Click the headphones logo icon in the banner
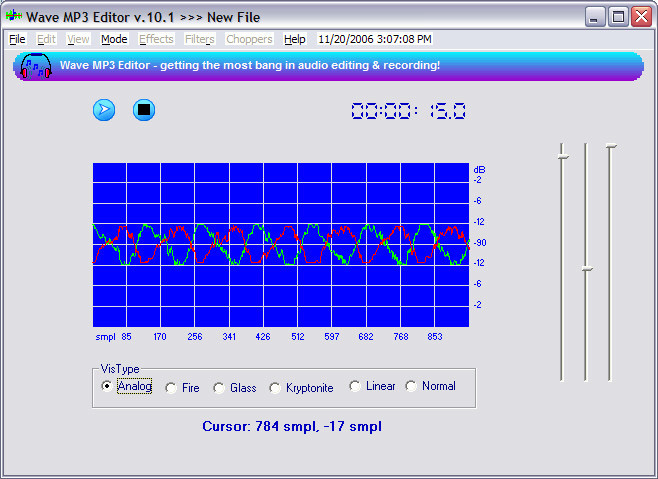The width and height of the screenshot is (658, 479). point(36,66)
